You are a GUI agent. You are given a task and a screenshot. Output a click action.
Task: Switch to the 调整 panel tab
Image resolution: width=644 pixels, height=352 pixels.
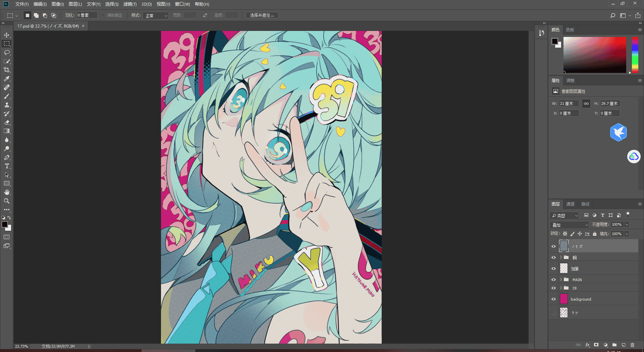click(570, 80)
